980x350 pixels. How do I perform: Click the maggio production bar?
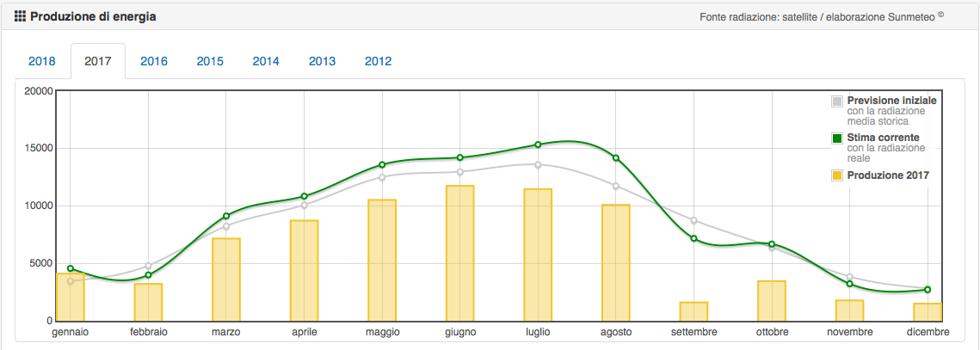(x=382, y=260)
